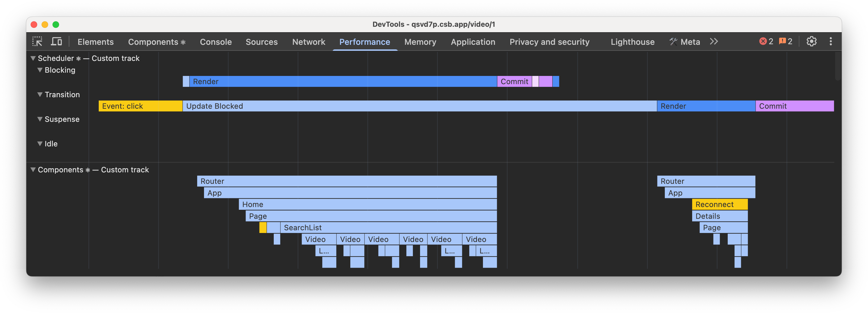Open the three-dot customize menu

[831, 41]
